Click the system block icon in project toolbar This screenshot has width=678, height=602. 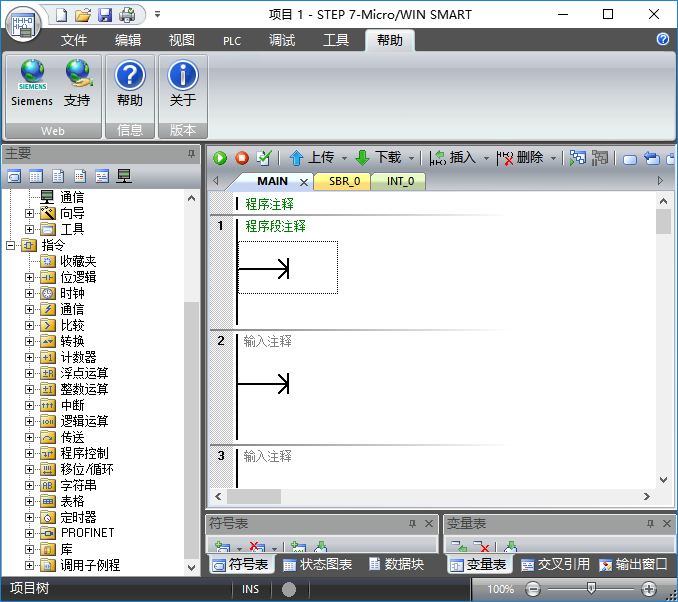pos(80,176)
